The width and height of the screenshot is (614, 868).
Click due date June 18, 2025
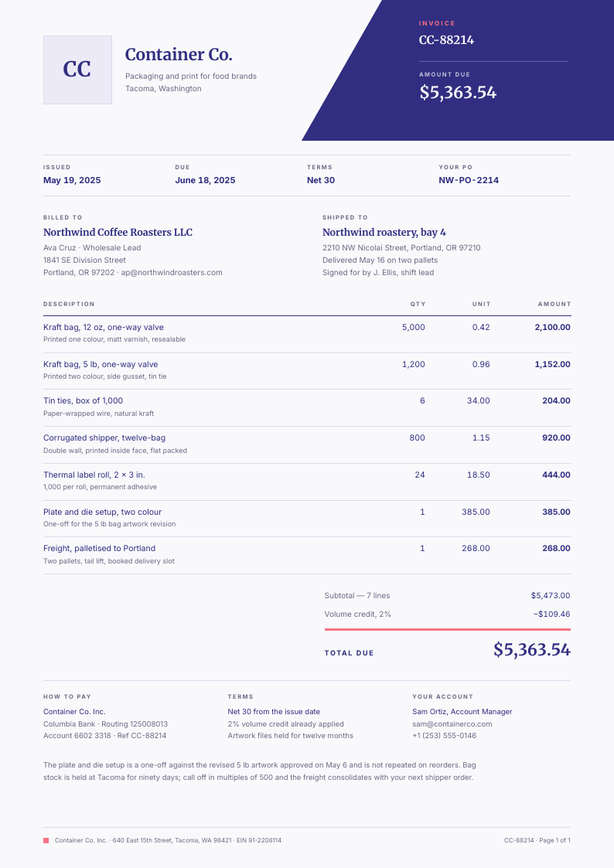coord(205,180)
